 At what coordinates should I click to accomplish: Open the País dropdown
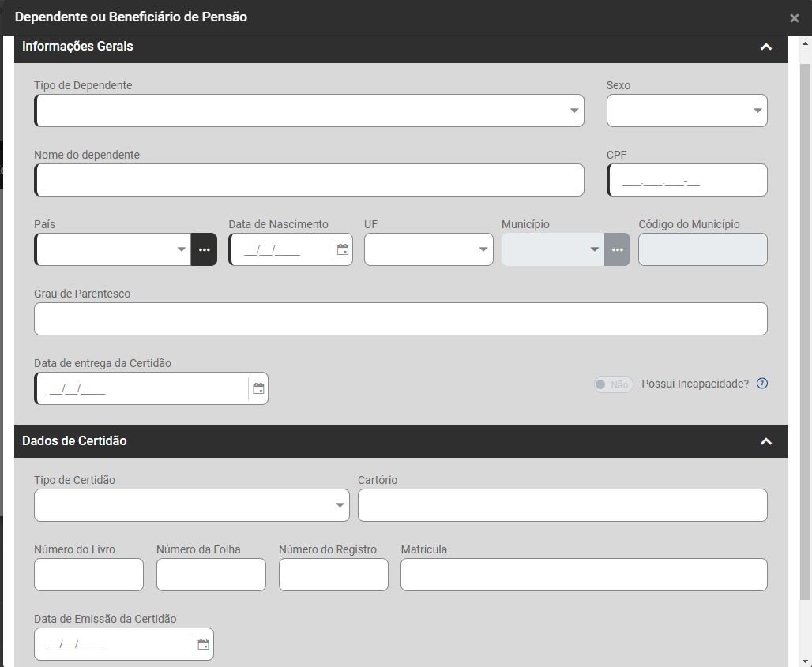[181, 249]
